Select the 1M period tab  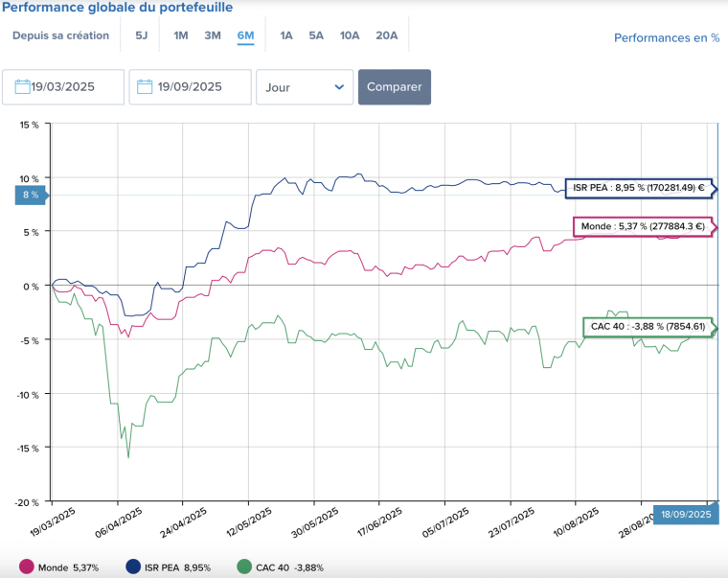180,36
